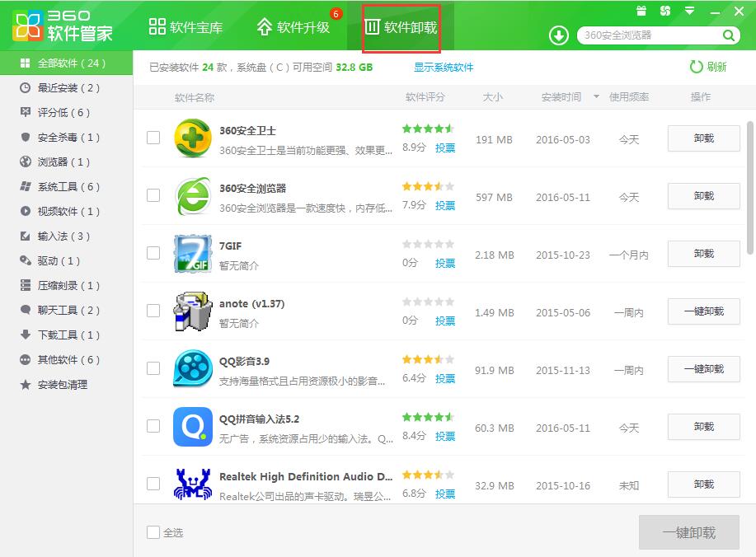Screen dimensions: 756x557
Task: Click the QQ拼音输入法 app icon
Action: (x=193, y=427)
